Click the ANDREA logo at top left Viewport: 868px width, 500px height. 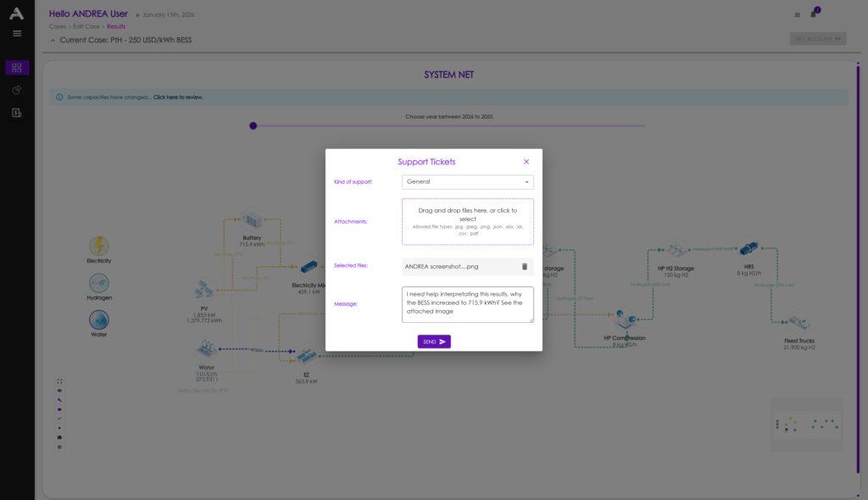coord(17,14)
